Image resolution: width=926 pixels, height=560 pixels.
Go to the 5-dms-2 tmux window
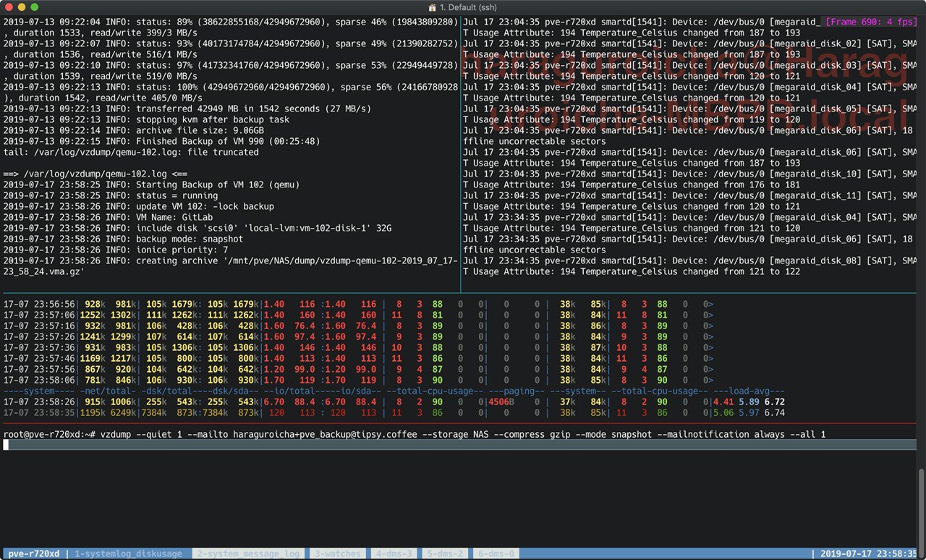445,553
